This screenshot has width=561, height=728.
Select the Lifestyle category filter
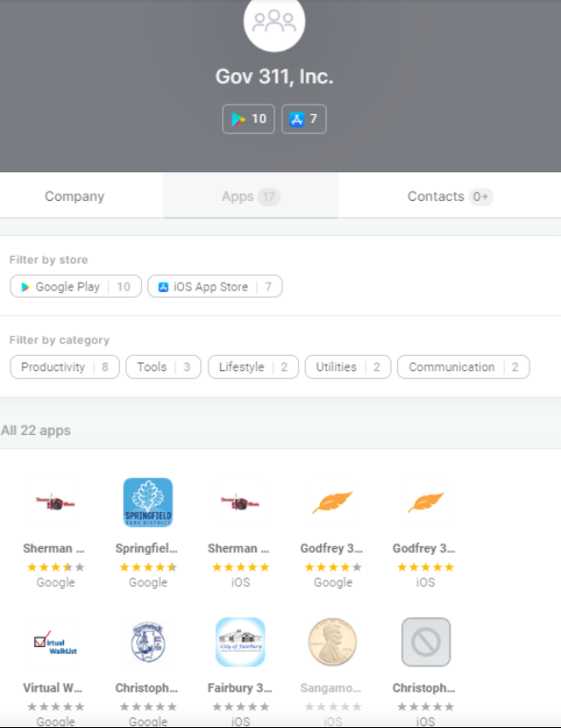coord(253,366)
